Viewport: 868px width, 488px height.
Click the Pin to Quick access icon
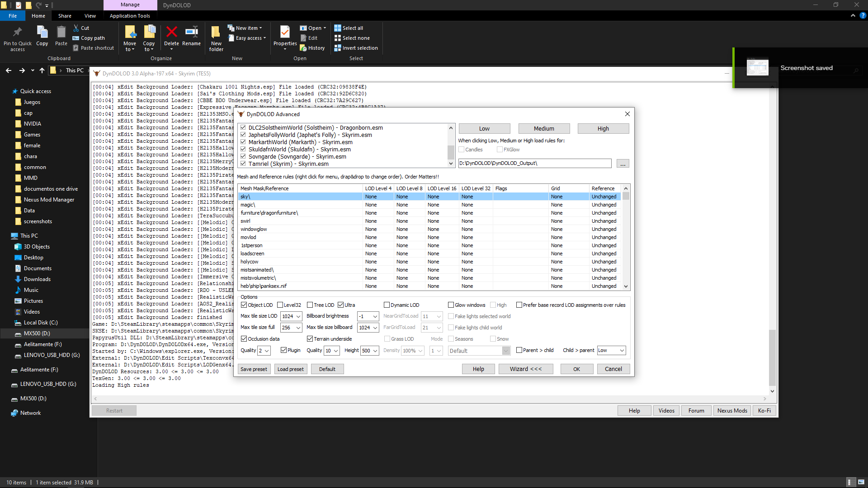click(18, 32)
